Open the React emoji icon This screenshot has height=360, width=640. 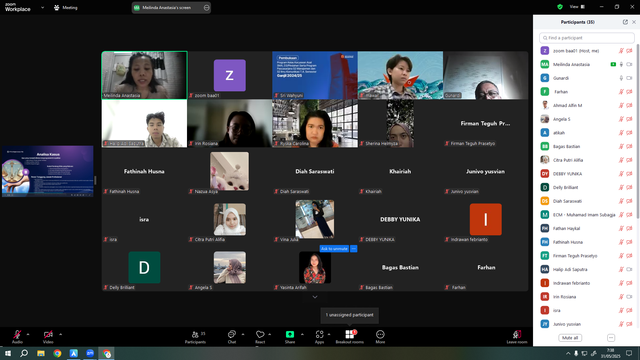point(260,335)
